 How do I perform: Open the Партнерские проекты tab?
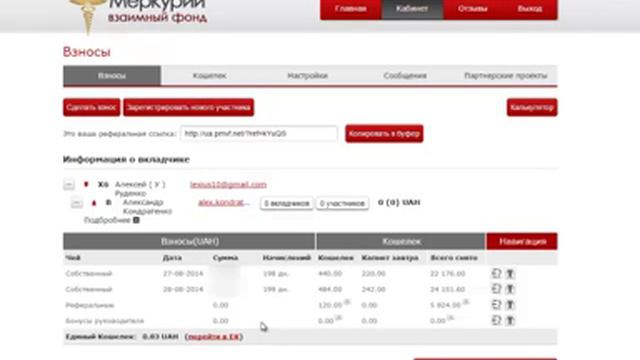[506, 76]
